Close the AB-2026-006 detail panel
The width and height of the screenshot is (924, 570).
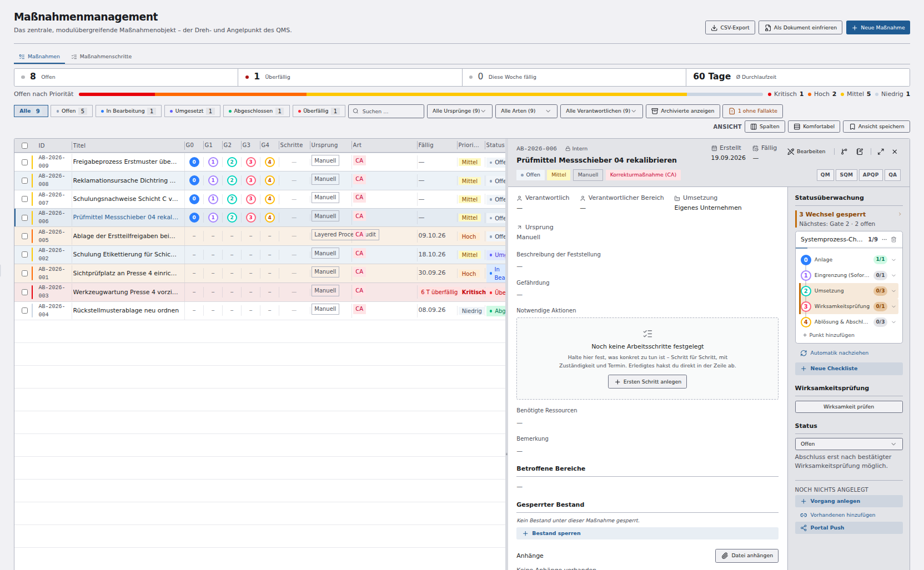point(895,152)
